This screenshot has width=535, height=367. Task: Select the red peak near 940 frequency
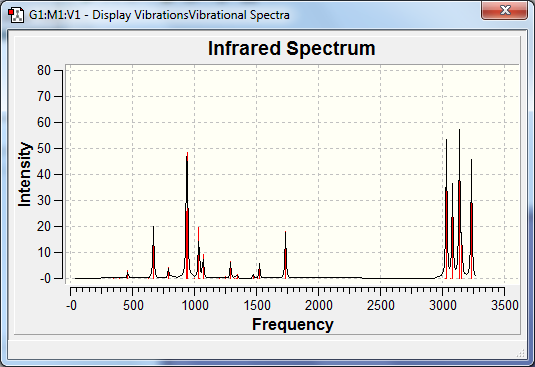187,216
